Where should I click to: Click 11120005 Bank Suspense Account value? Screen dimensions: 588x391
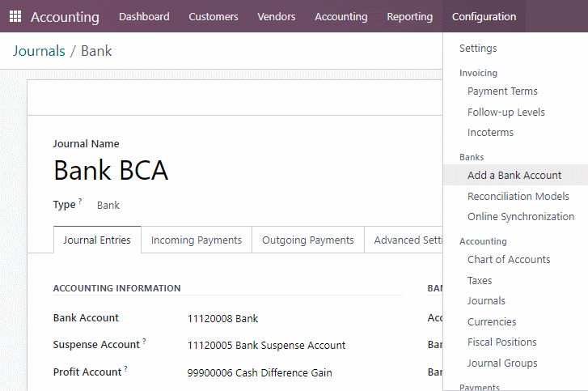pos(266,345)
